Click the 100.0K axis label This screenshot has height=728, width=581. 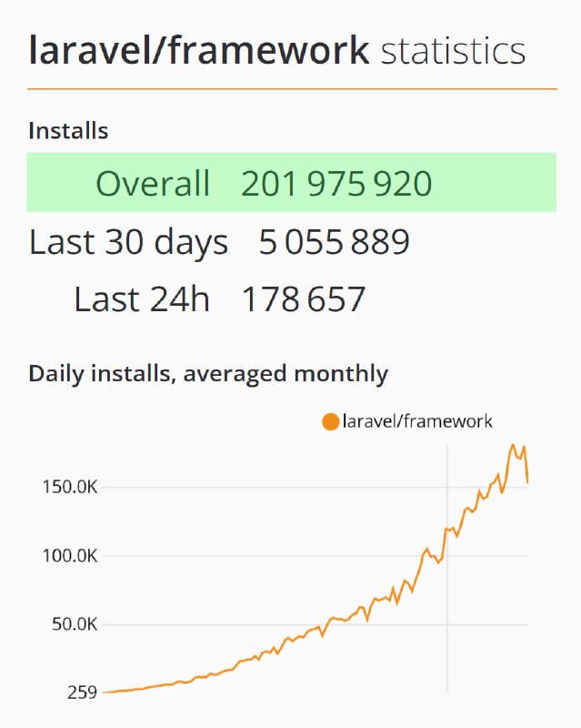70,555
